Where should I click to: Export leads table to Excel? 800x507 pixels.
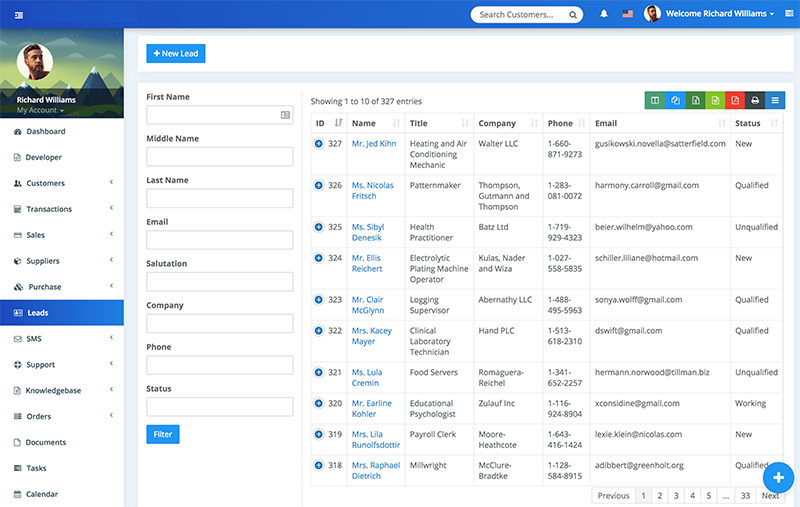point(695,100)
